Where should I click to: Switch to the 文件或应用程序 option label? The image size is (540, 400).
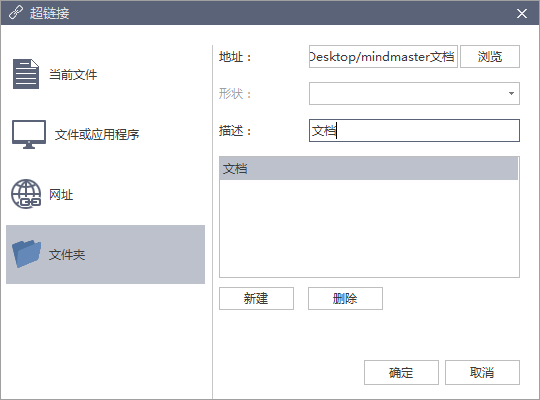point(97,134)
